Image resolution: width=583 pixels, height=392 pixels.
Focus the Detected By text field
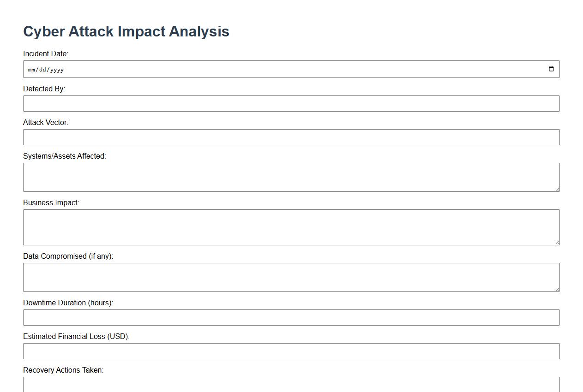pyautogui.click(x=291, y=104)
